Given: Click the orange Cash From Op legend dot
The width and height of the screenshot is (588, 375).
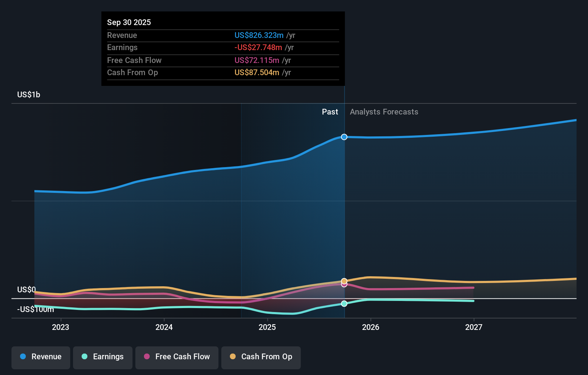Looking at the screenshot, I should (233, 357).
